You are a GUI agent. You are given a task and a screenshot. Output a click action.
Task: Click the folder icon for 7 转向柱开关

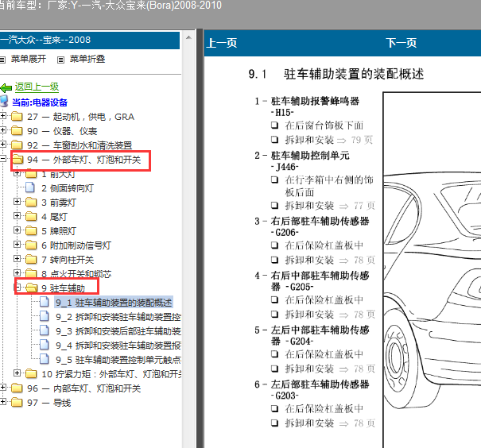pyautogui.click(x=31, y=260)
